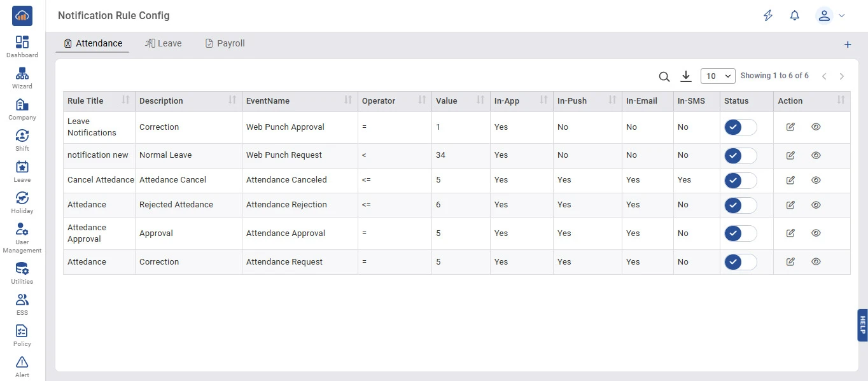Screen dimensions: 868x381
Task: View details of Attendance Rejection rule
Action: [816, 205]
